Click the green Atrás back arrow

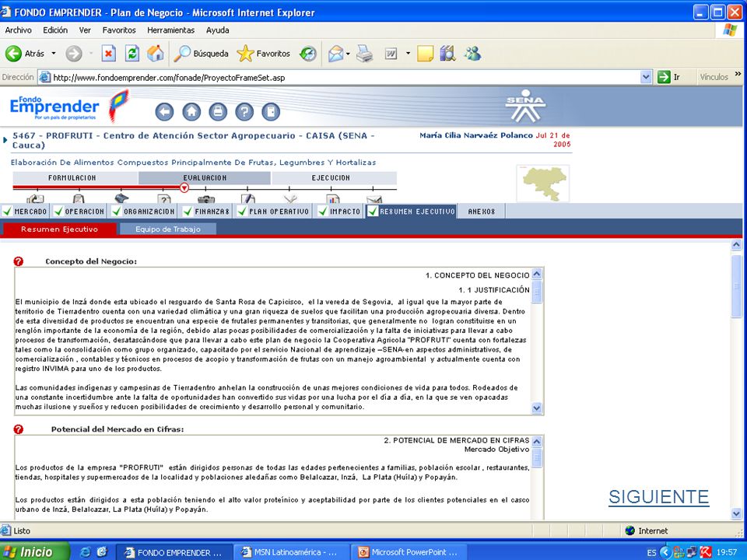point(14,54)
